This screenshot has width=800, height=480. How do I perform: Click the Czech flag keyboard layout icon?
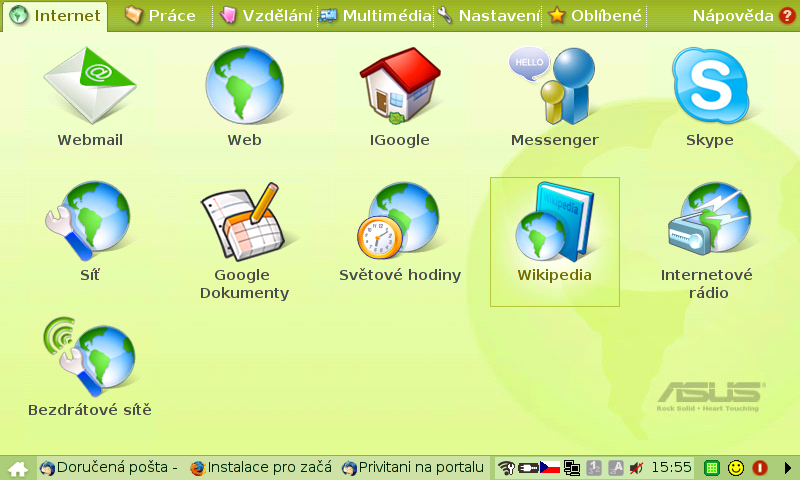(x=549, y=467)
